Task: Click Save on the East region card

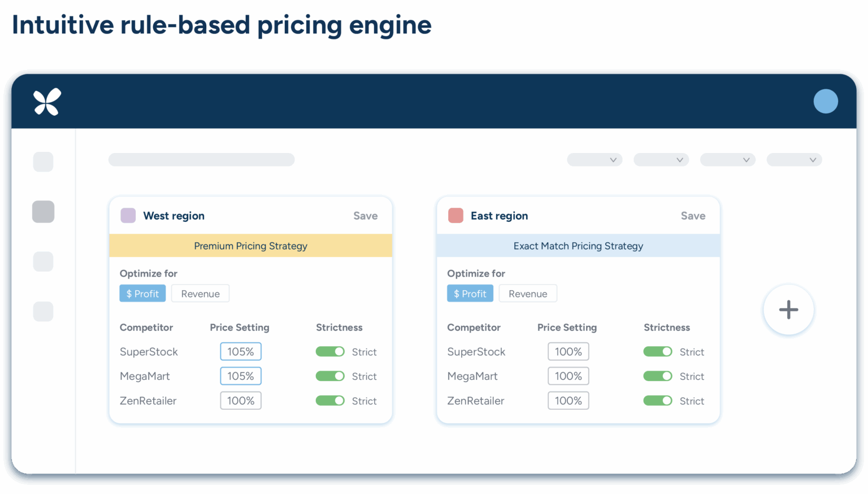Action: tap(693, 216)
